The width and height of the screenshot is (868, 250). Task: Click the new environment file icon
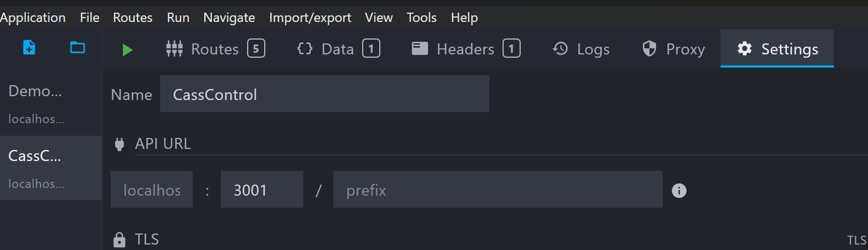[x=29, y=48]
